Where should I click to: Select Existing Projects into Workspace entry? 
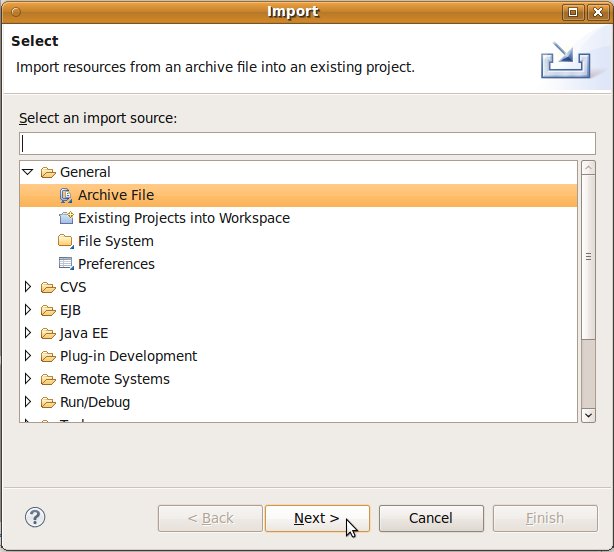[183, 219]
